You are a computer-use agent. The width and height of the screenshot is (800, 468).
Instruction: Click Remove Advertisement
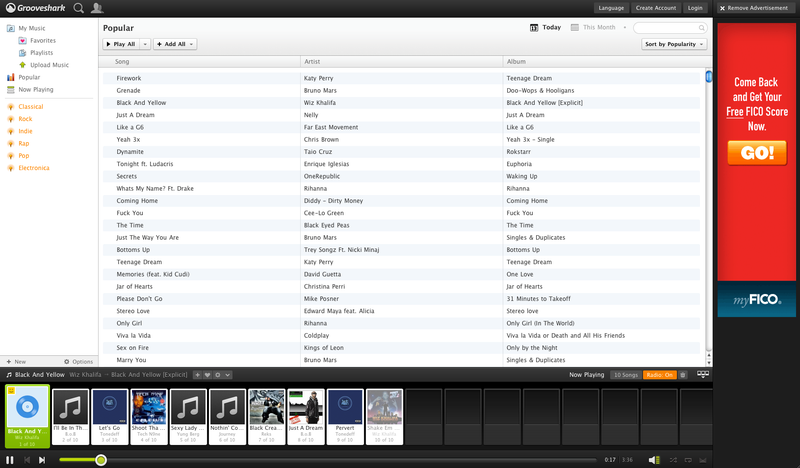pyautogui.click(x=754, y=8)
